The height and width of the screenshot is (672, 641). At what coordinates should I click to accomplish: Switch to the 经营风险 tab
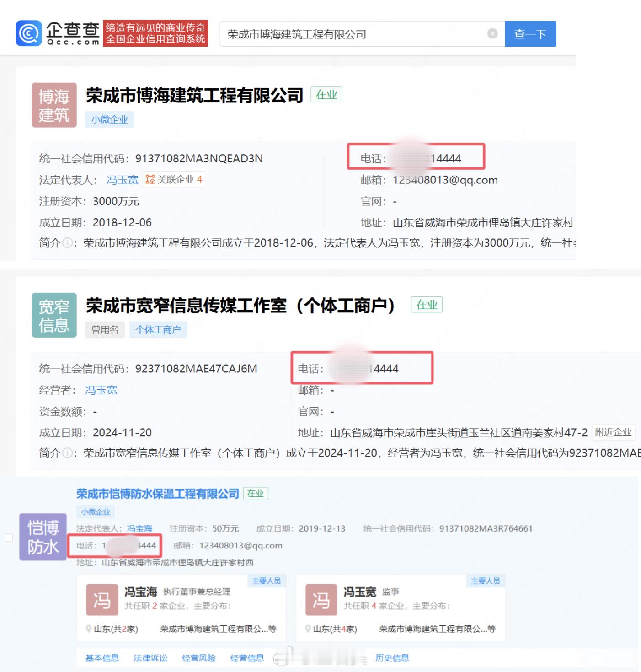coord(199,658)
